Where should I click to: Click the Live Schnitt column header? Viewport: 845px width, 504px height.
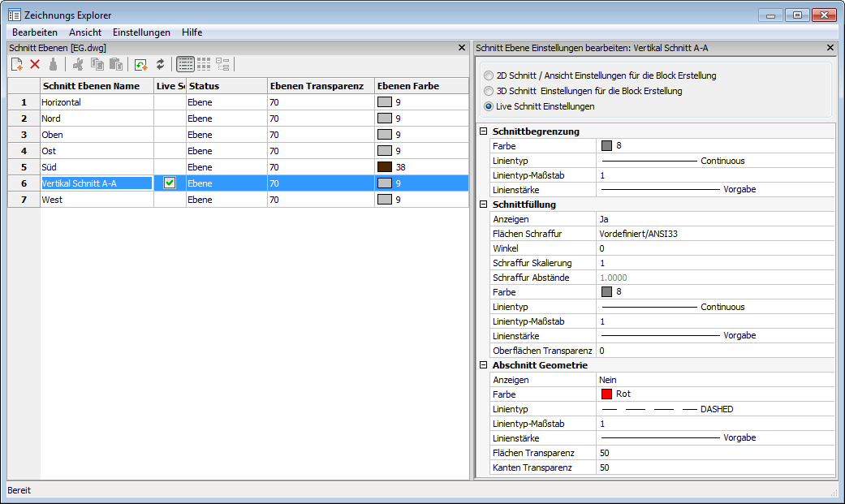point(170,86)
